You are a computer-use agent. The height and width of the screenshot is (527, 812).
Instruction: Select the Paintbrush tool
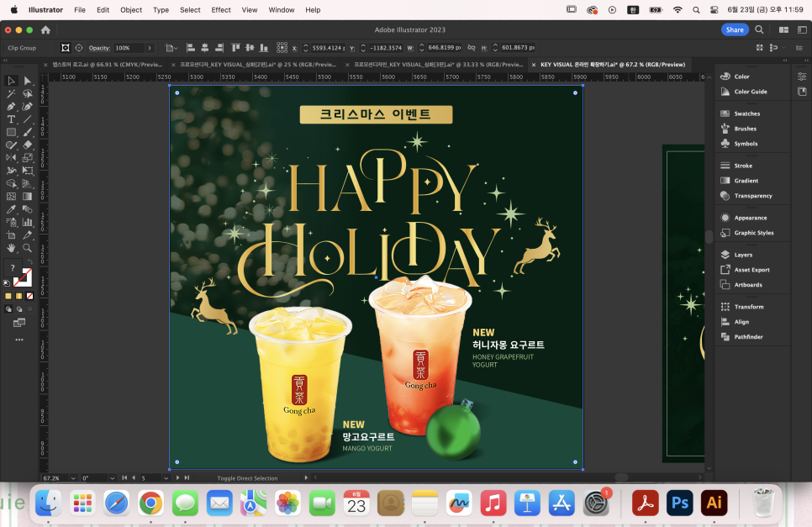click(28, 132)
